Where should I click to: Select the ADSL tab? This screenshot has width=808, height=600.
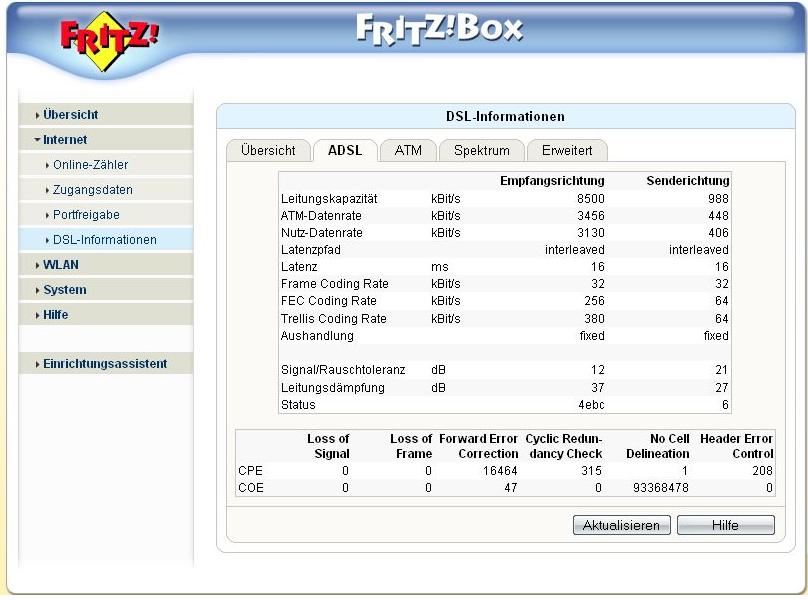345,151
